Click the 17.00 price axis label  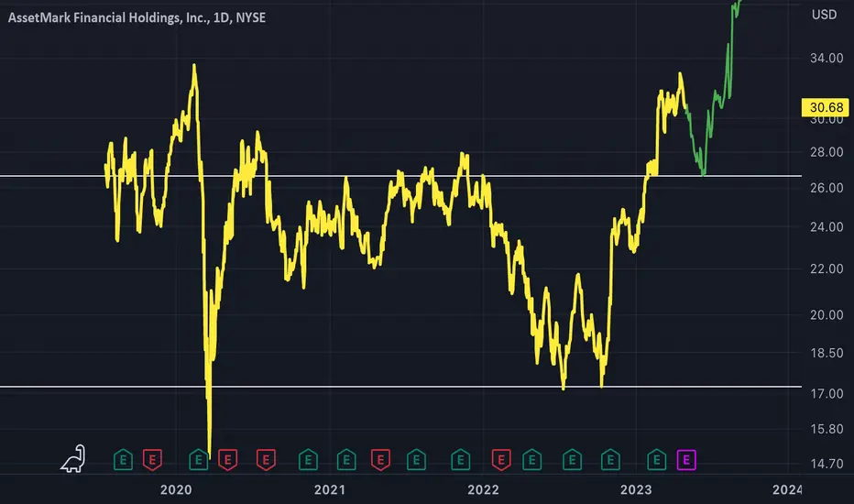click(827, 393)
